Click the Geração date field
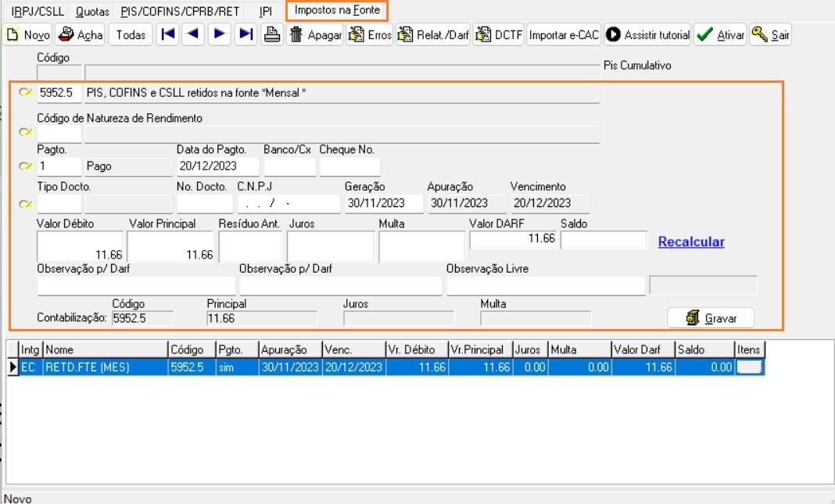Screen dimensions: 835x504 pos(384,204)
